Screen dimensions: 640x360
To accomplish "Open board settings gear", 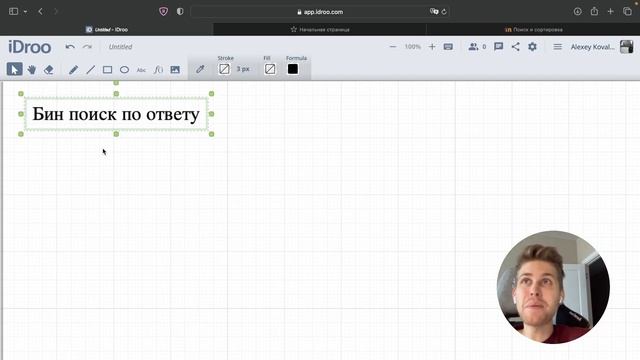I will click(532, 47).
